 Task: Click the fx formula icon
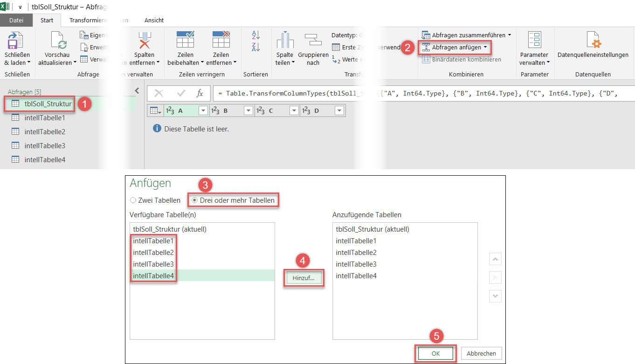tap(200, 93)
